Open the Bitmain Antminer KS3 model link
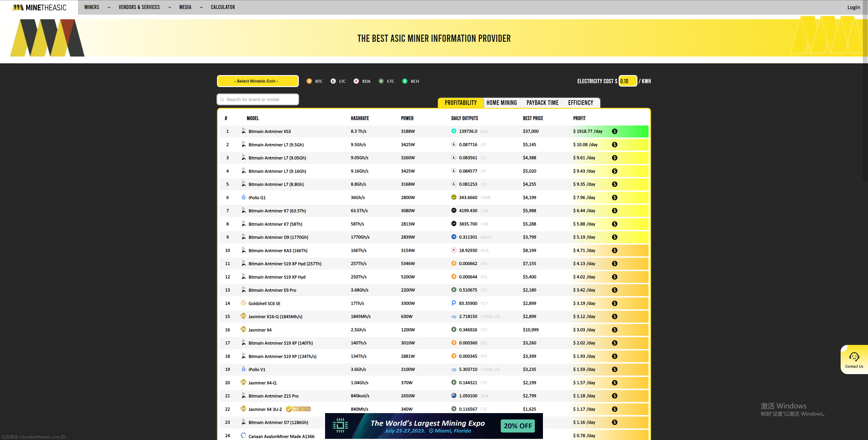The image size is (868, 440). coord(270,132)
